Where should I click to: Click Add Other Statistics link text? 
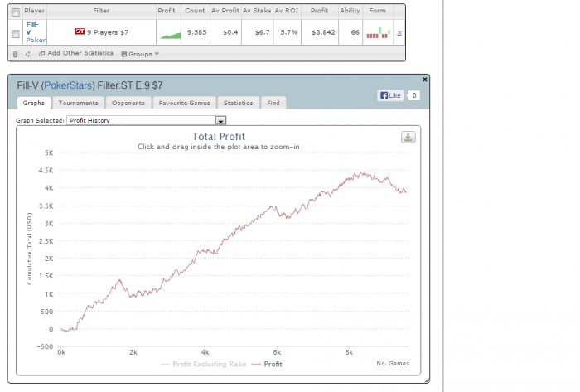pyautogui.click(x=80, y=53)
